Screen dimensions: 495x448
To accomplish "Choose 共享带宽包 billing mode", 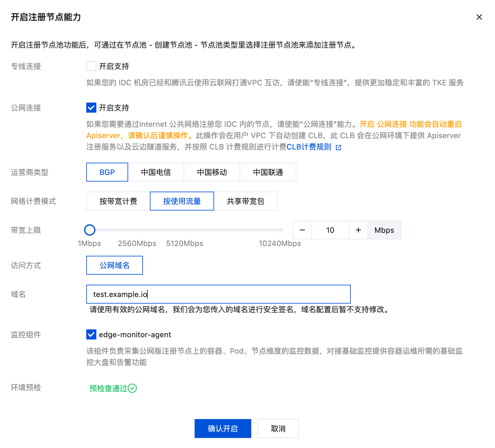I will tap(246, 201).
